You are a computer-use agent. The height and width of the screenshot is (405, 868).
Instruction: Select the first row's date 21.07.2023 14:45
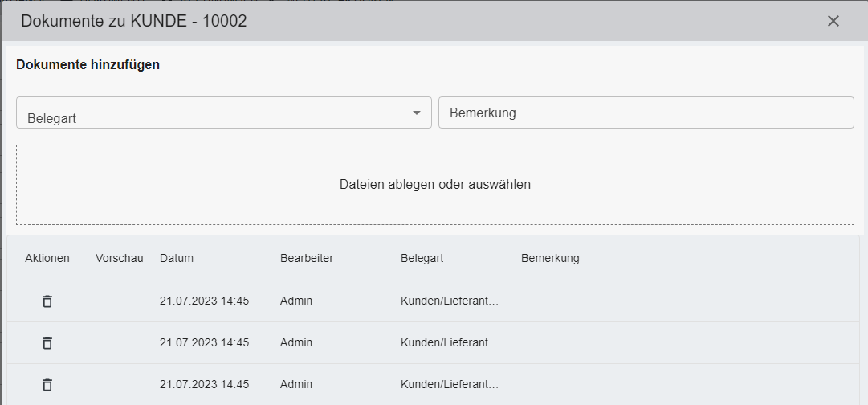tap(204, 301)
